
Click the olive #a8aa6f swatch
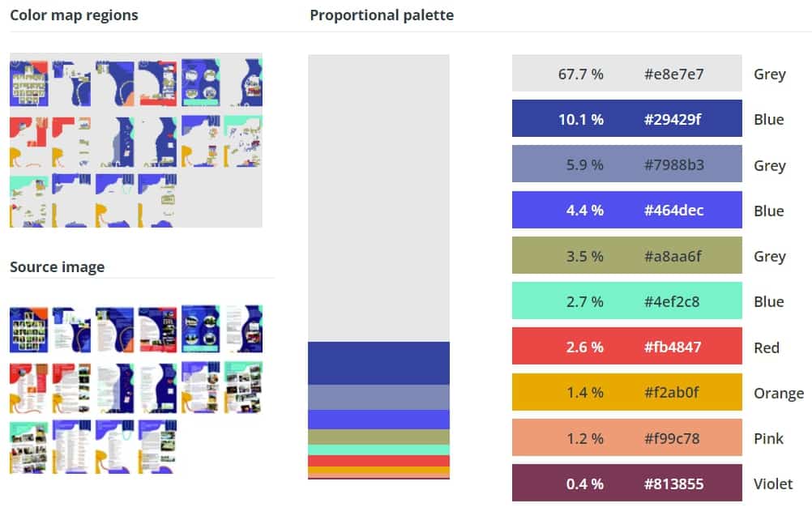click(626, 256)
